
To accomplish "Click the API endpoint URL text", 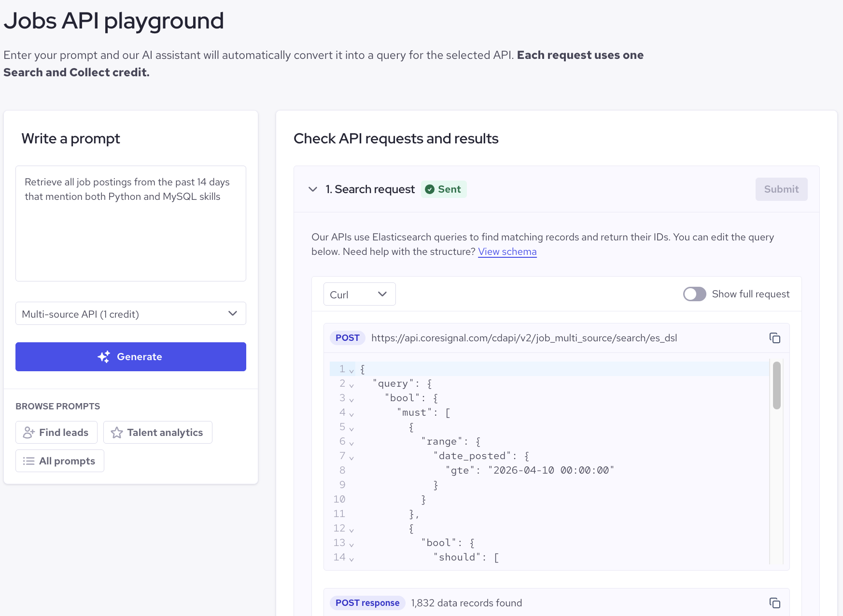I will [524, 338].
